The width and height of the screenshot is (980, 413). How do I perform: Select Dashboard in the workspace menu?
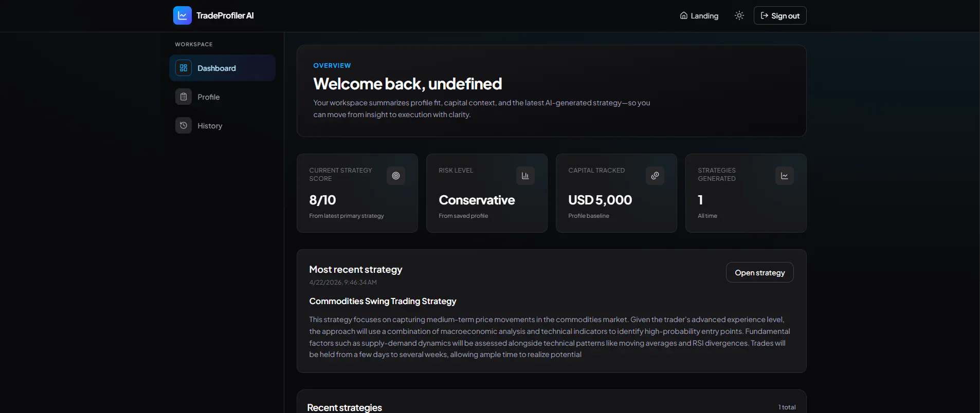(222, 68)
